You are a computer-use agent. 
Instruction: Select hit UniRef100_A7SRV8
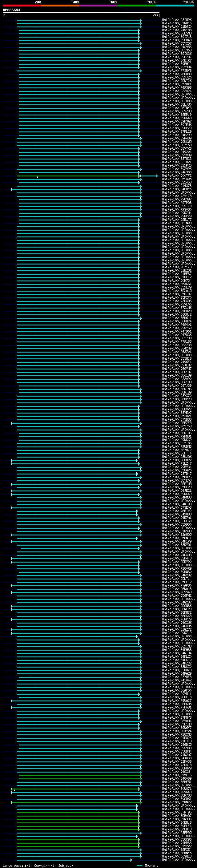[x=177, y=71]
